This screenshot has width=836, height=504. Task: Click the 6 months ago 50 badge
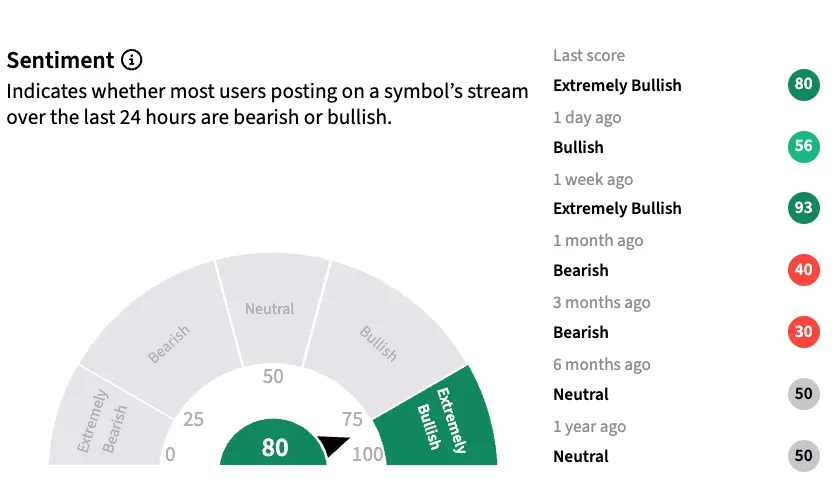[x=803, y=394]
